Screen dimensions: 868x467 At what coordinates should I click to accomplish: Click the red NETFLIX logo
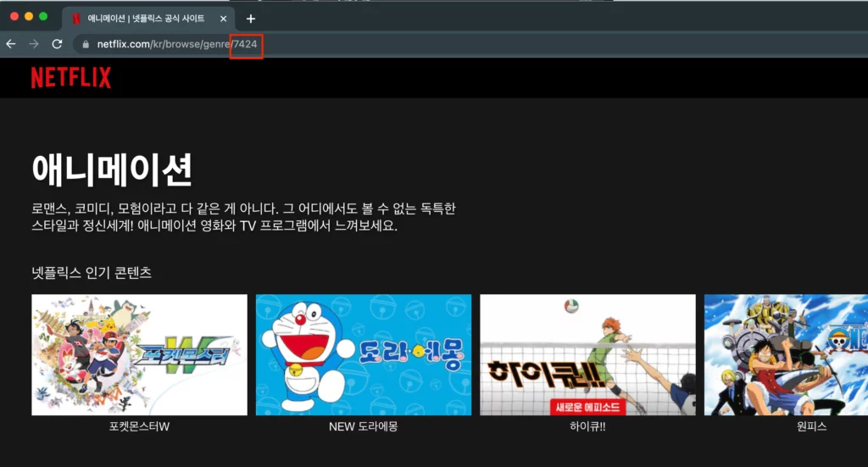[71, 77]
